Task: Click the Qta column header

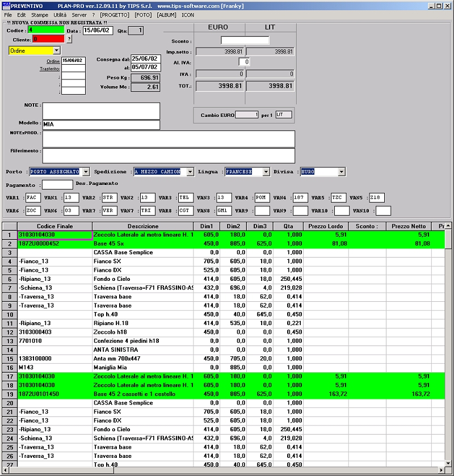Action: point(288,226)
